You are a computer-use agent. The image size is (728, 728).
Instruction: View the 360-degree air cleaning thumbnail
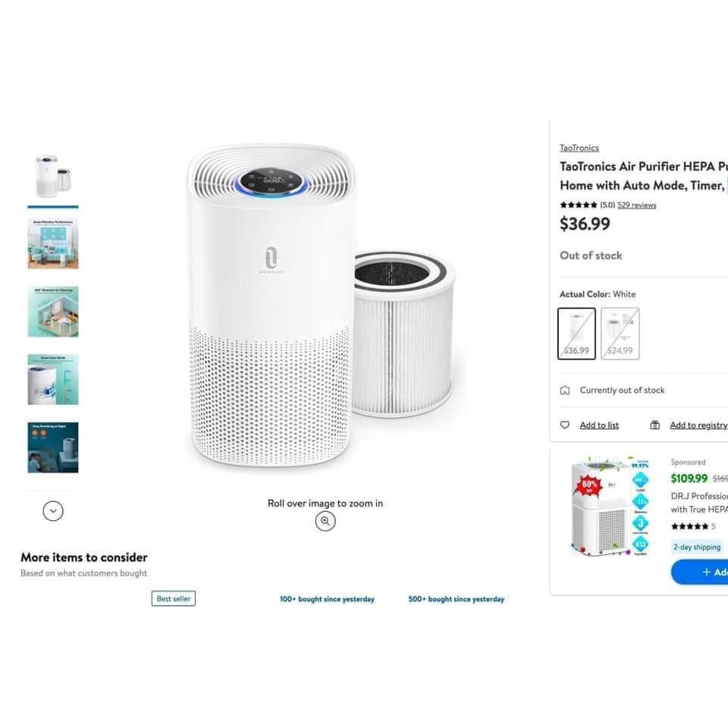point(53,312)
